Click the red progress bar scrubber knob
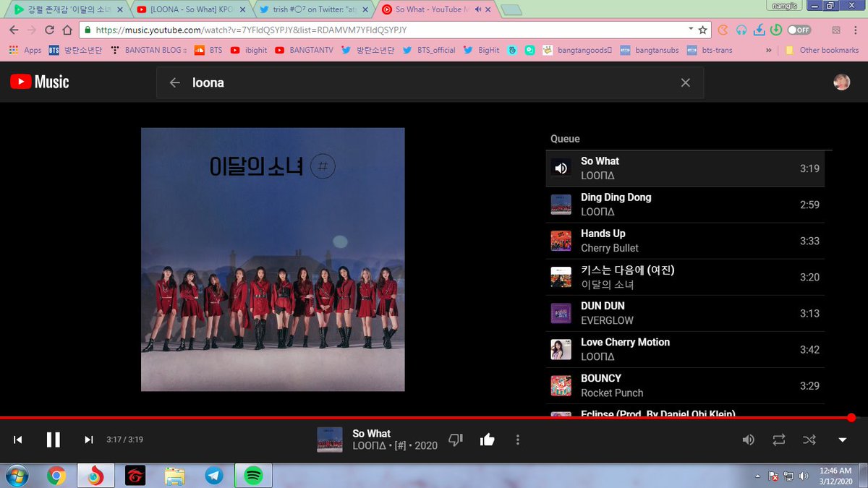868x488 pixels. (851, 418)
